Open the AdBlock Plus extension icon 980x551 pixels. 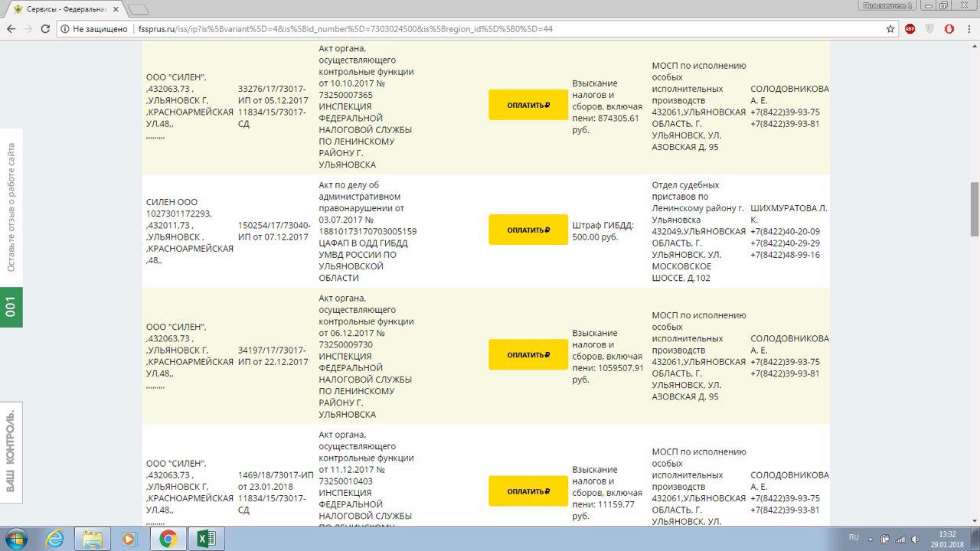tap(910, 29)
